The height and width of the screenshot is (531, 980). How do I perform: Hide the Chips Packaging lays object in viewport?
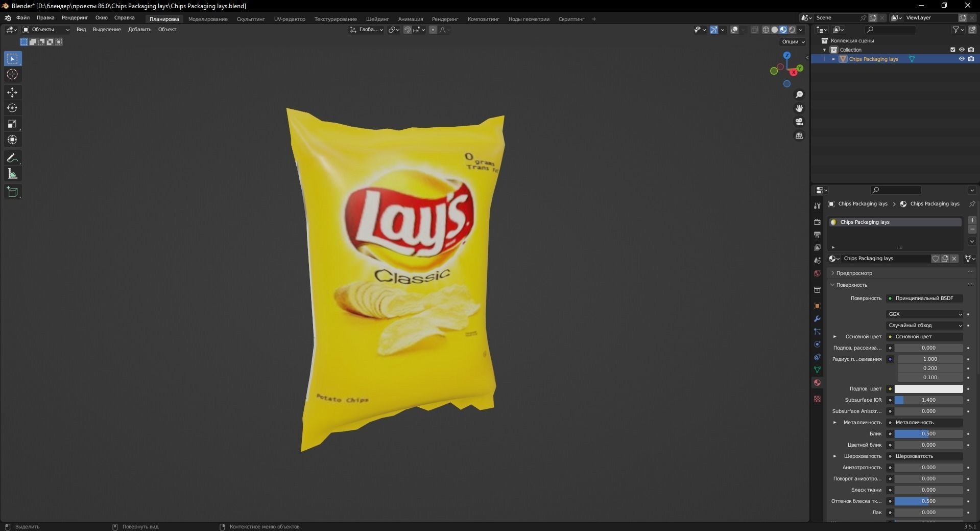coord(962,59)
